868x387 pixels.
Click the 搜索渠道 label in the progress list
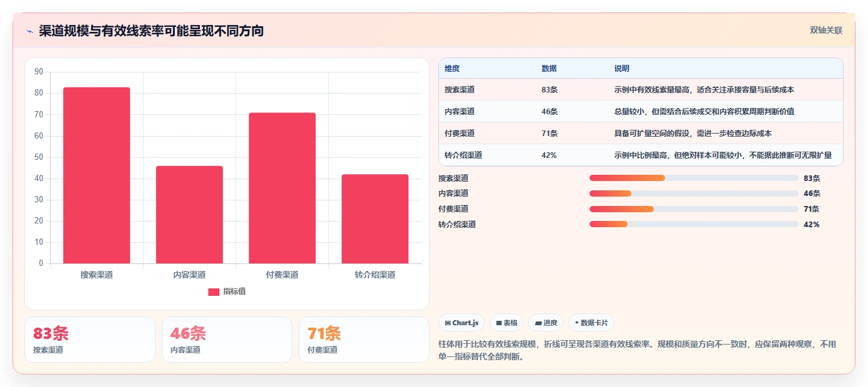click(453, 178)
